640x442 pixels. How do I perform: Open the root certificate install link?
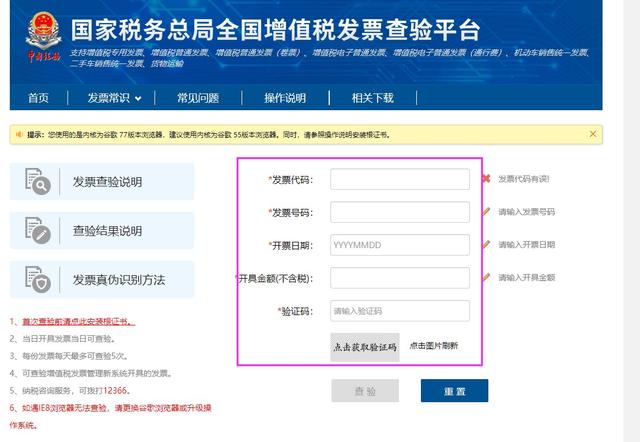(x=78, y=322)
